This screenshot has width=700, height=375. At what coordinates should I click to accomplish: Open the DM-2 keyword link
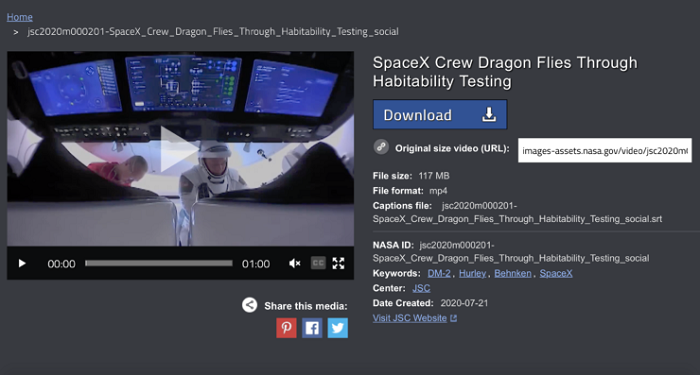tap(439, 273)
